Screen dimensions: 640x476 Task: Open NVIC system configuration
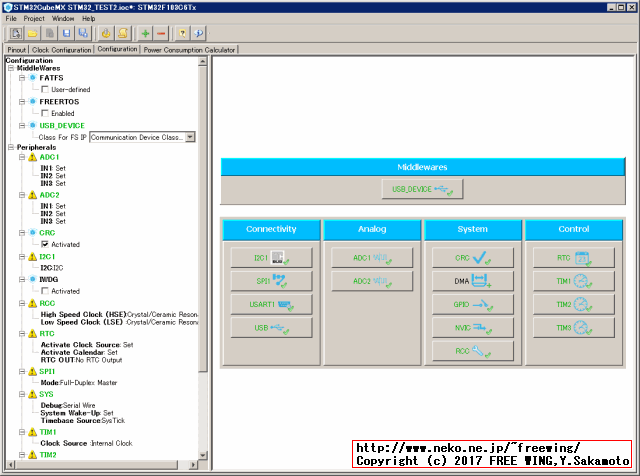[x=473, y=328]
